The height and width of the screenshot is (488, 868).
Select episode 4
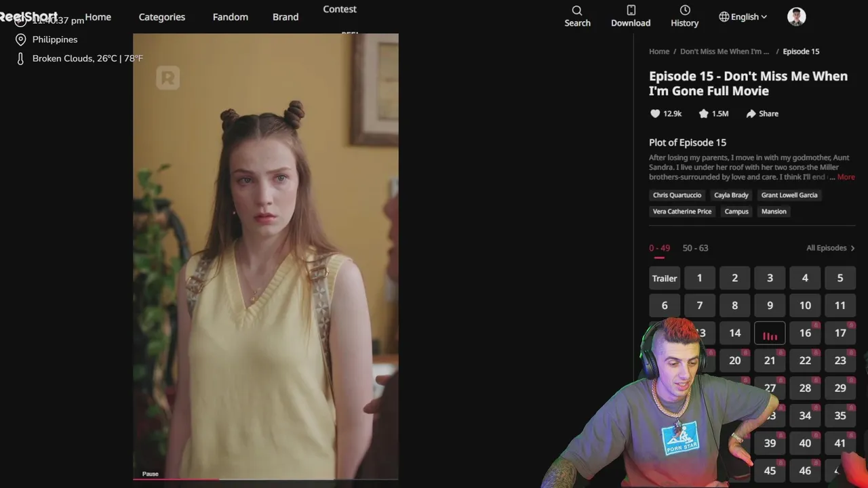[805, 279]
